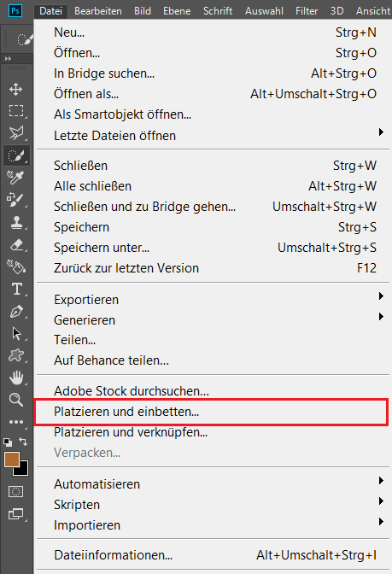Click the brown foreground color swatch
Screen dimensions: 392x574
click(x=12, y=460)
